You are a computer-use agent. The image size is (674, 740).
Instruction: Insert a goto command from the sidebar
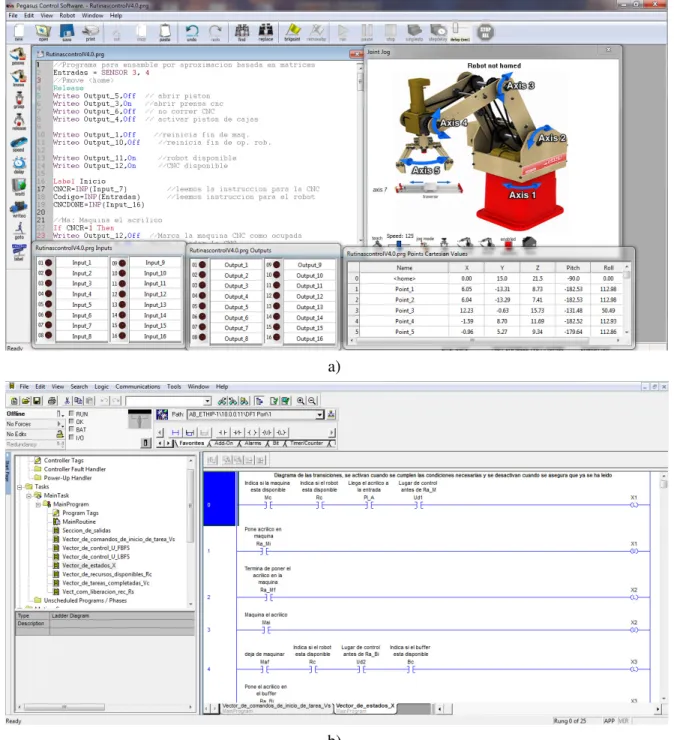point(19,230)
